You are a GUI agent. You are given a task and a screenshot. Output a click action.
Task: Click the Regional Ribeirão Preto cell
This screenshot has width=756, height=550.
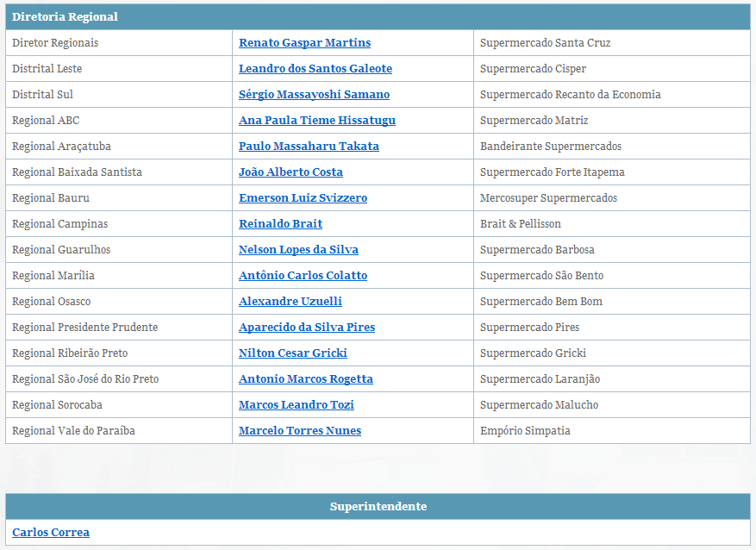[119, 353]
